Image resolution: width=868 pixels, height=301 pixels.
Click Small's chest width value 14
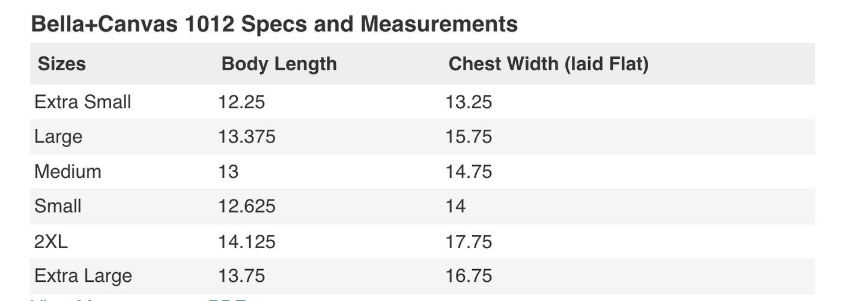[x=455, y=206]
